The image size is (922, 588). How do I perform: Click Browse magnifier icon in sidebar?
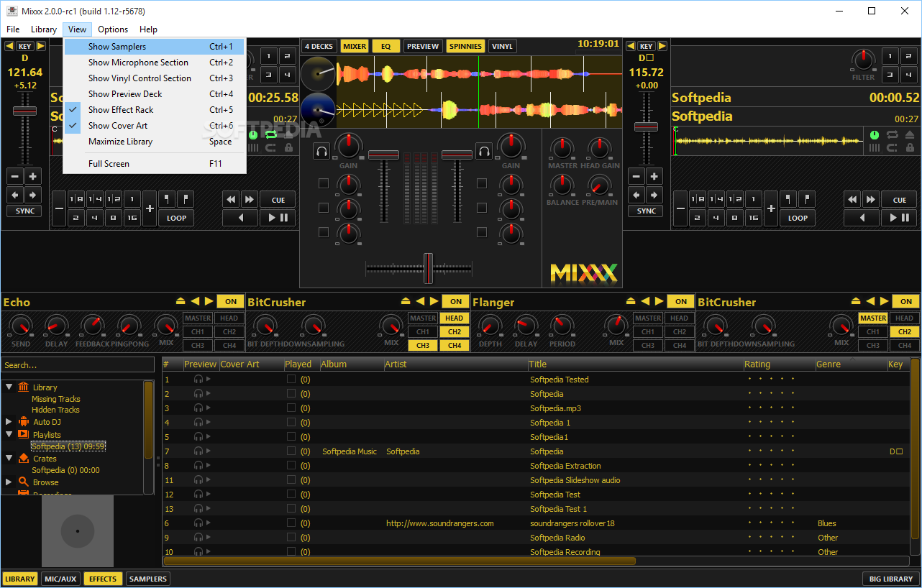(23, 482)
